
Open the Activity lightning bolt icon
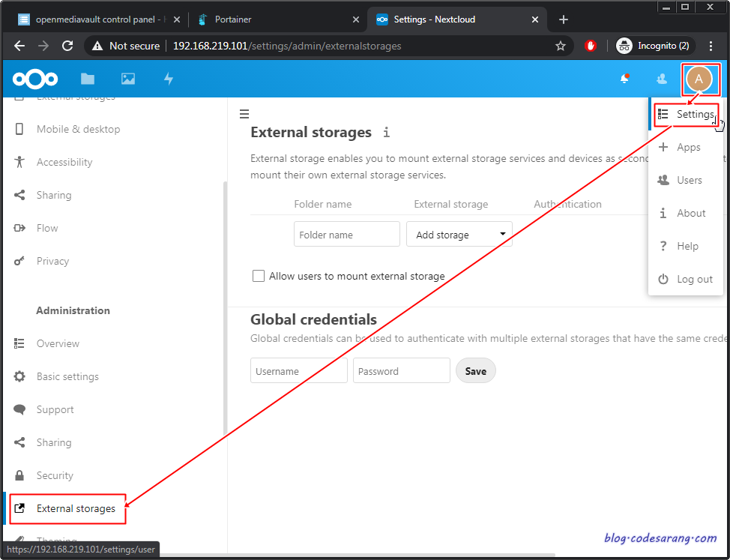[169, 79]
